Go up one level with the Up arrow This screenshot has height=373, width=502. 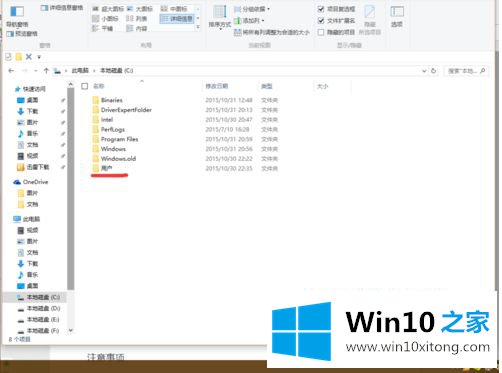coord(46,71)
